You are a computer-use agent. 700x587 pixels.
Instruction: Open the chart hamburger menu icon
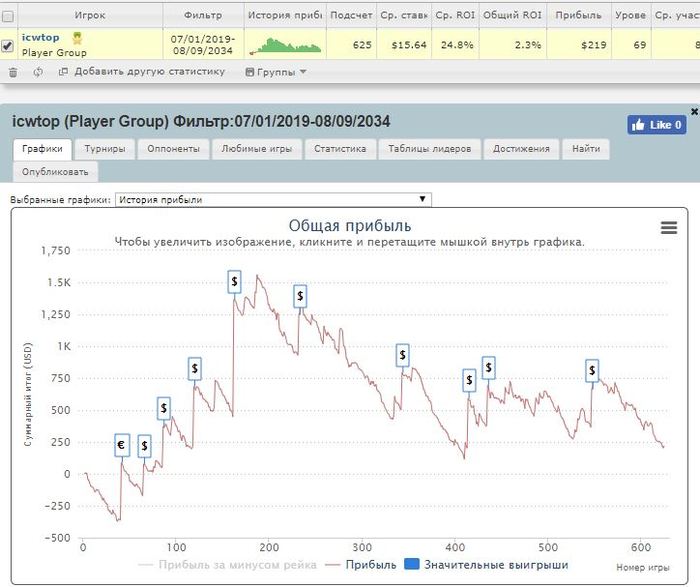(x=668, y=228)
